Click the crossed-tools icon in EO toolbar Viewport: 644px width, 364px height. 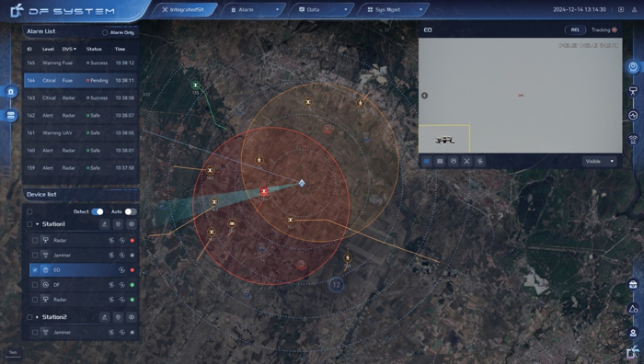point(466,161)
